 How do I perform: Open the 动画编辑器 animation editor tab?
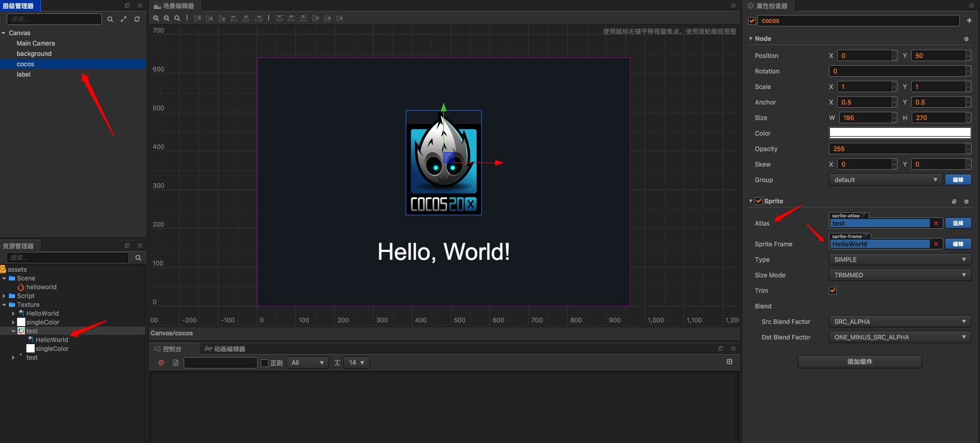pos(225,349)
